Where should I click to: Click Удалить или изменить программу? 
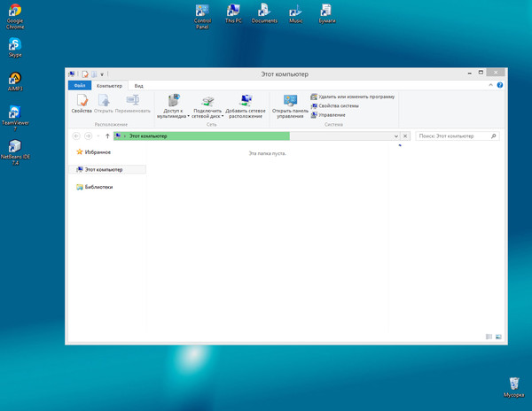coord(353,97)
